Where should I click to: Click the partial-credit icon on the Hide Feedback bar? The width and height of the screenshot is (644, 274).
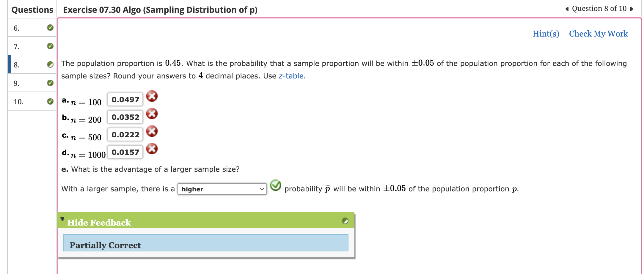pyautogui.click(x=345, y=221)
